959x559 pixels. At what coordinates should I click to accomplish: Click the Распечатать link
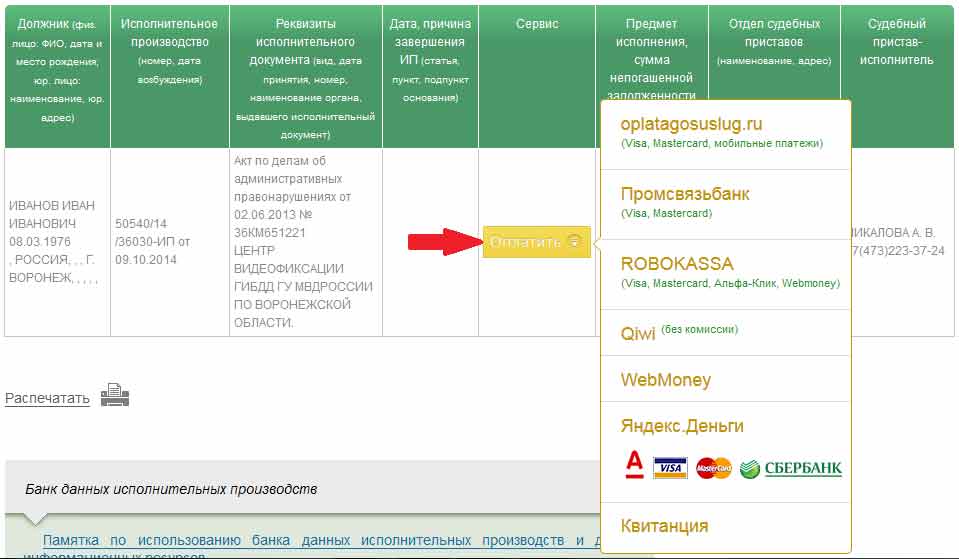click(x=47, y=398)
